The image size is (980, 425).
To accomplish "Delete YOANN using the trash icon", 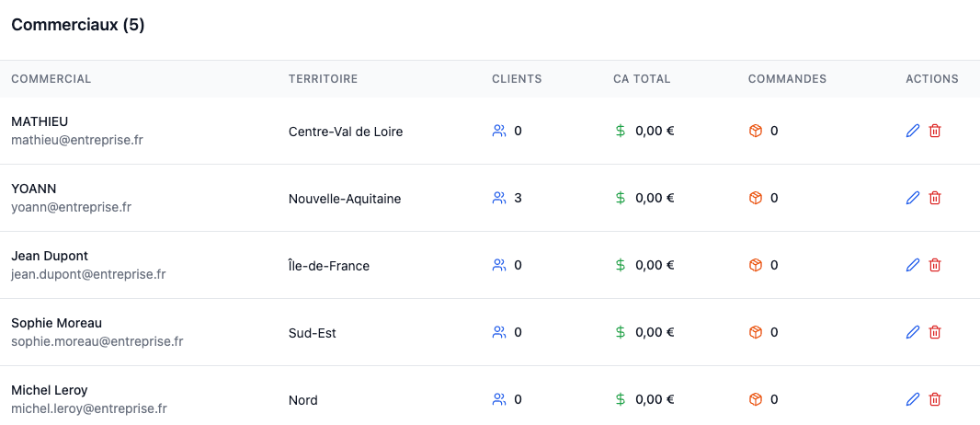I will pyautogui.click(x=935, y=198).
